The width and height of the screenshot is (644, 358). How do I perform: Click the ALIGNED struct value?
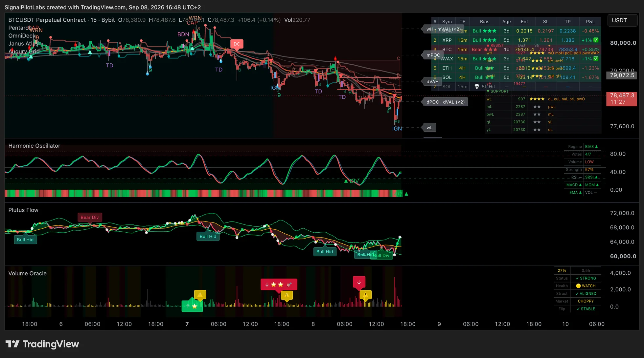click(586, 294)
